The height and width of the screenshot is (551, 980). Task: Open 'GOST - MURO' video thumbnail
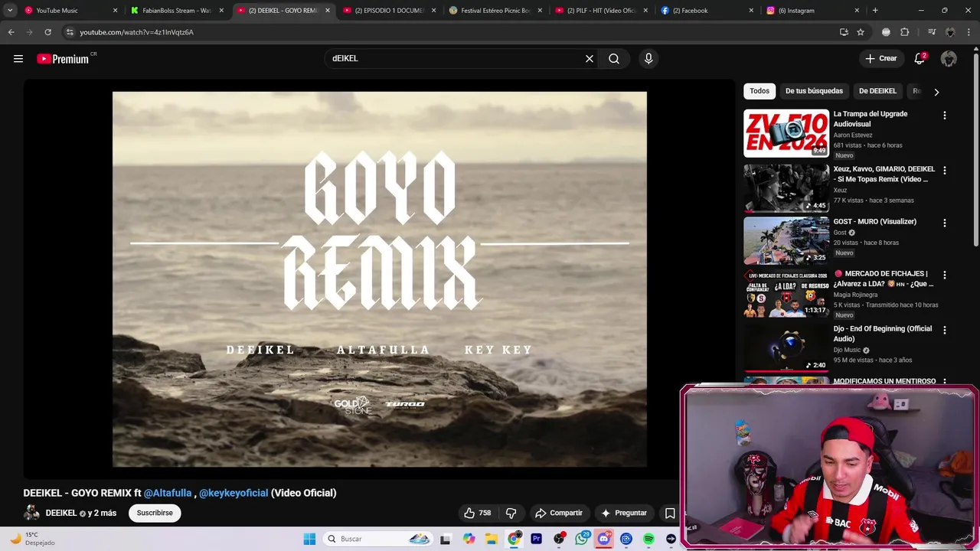point(786,240)
